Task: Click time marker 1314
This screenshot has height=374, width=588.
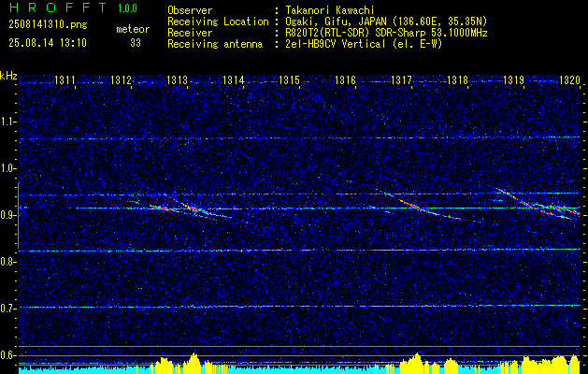Action: tap(234, 79)
